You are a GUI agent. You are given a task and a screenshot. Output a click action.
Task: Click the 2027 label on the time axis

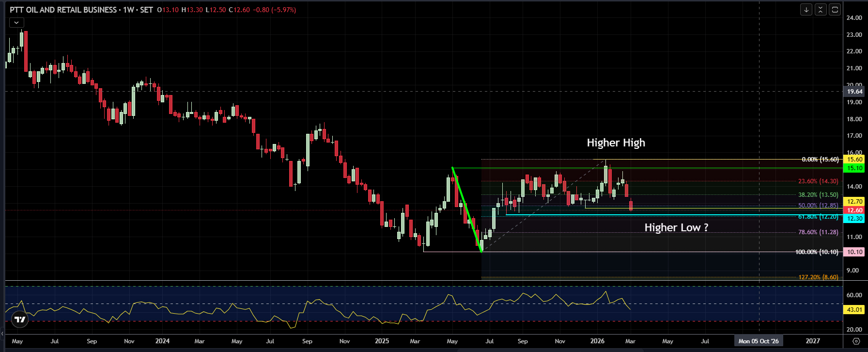tap(813, 341)
